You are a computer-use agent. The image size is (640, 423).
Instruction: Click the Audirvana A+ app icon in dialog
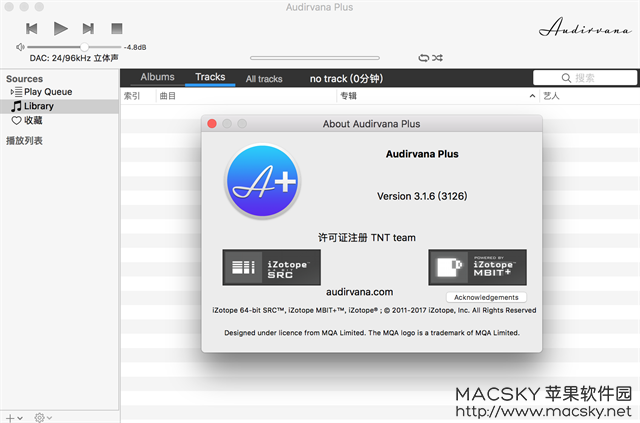pos(262,181)
